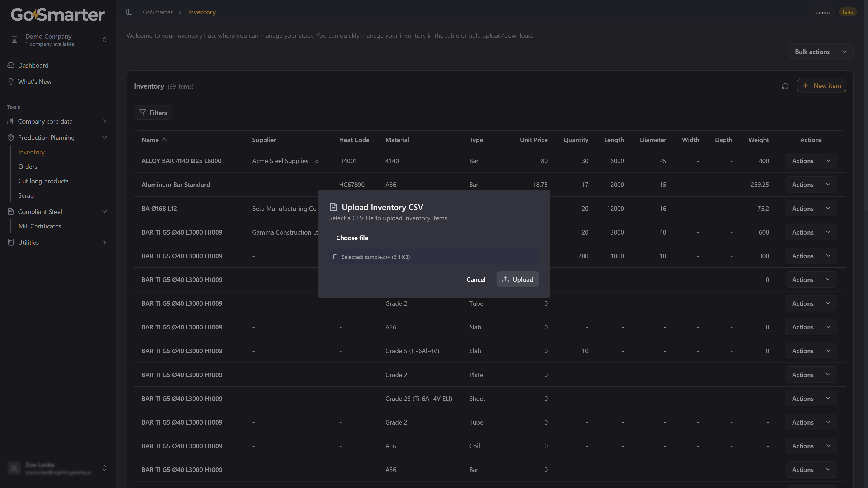The width and height of the screenshot is (868, 488).
Task: Open Bulk actions dropdown arrow
Action: click(x=844, y=52)
